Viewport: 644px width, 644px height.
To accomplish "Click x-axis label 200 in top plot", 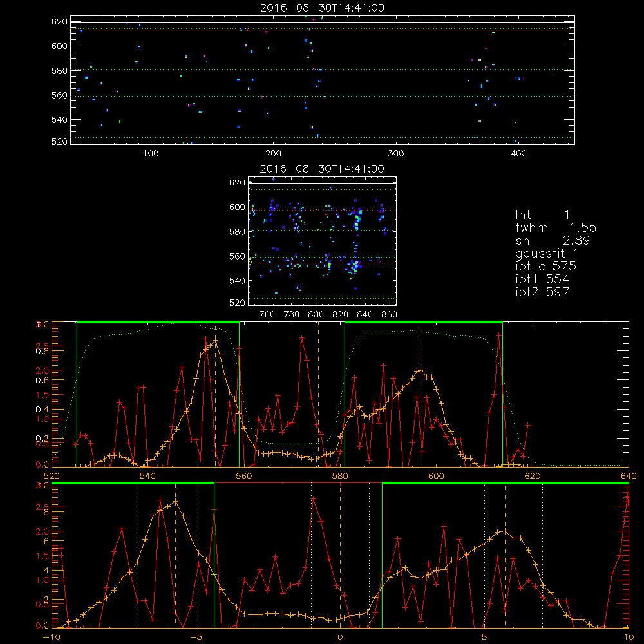I will coord(273,154).
